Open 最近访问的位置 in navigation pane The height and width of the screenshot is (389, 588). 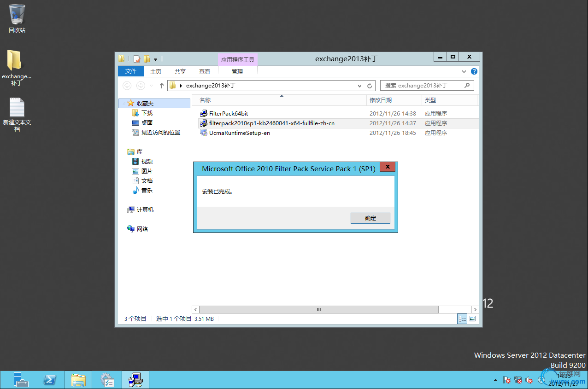click(x=161, y=132)
